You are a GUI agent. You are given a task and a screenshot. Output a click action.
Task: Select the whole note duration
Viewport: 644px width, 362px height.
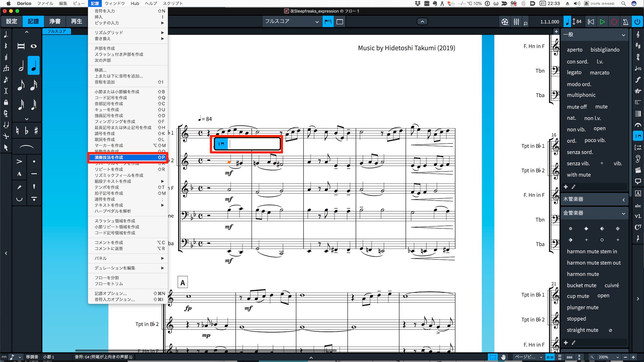click(33, 46)
